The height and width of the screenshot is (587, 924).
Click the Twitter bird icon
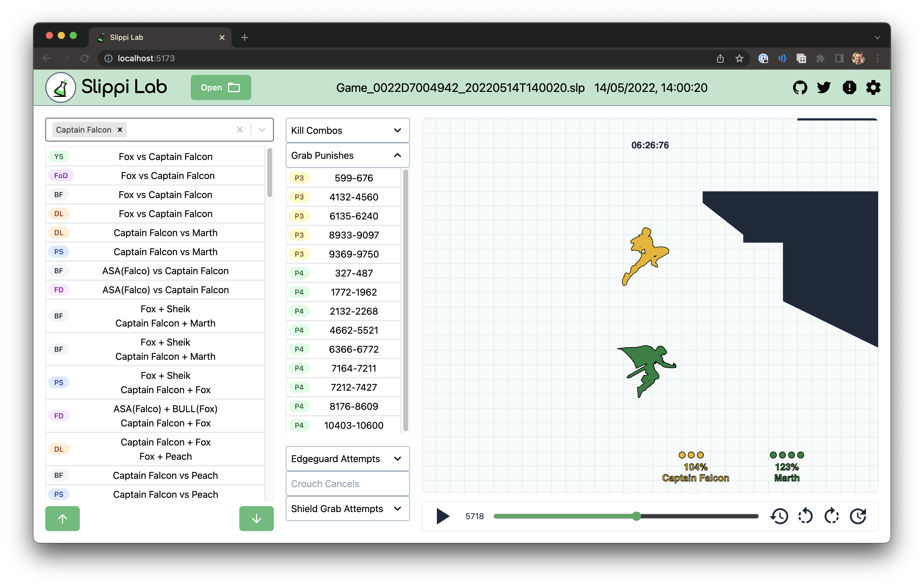pos(823,88)
